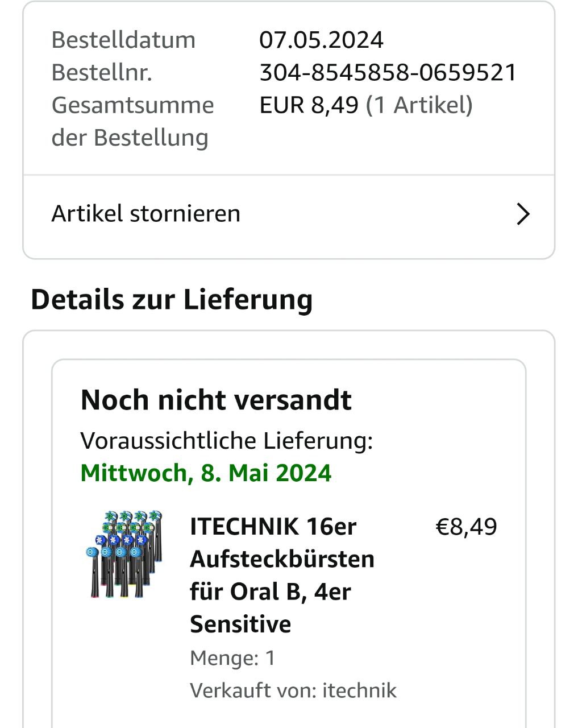Screen dimensions: 578x728
Task: Click the Mittwoch, 8. Mai 2024 delivery date
Action: 206,473
